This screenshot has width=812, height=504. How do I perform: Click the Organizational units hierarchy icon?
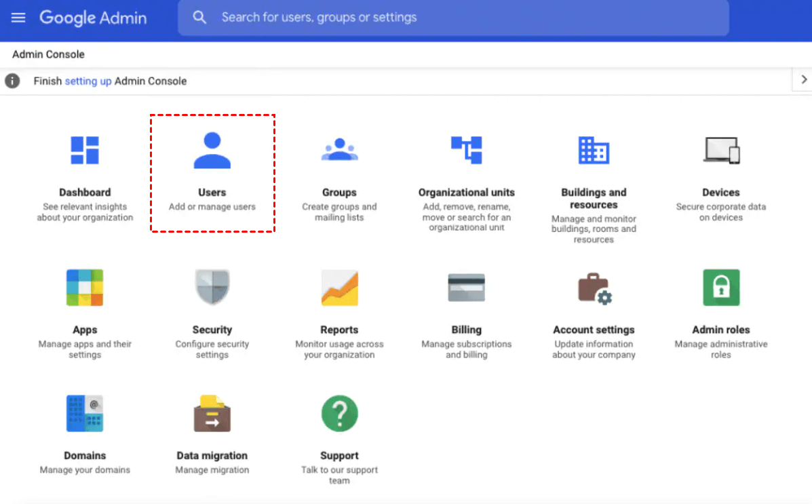[467, 150]
